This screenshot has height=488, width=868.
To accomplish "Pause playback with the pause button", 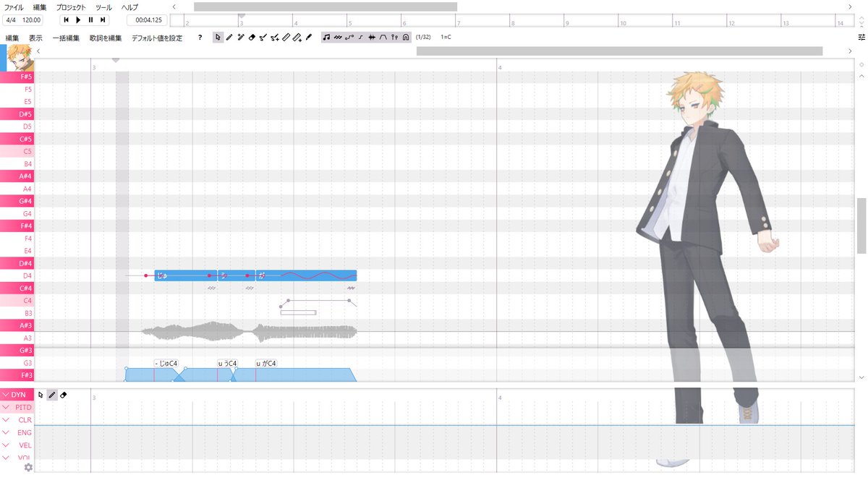I will click(90, 20).
